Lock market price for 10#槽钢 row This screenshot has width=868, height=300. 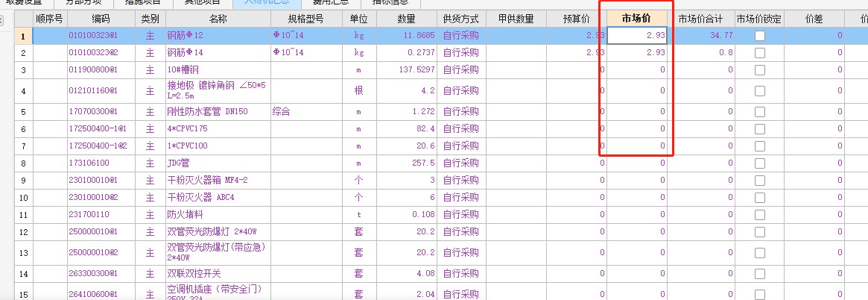pyautogui.click(x=759, y=70)
